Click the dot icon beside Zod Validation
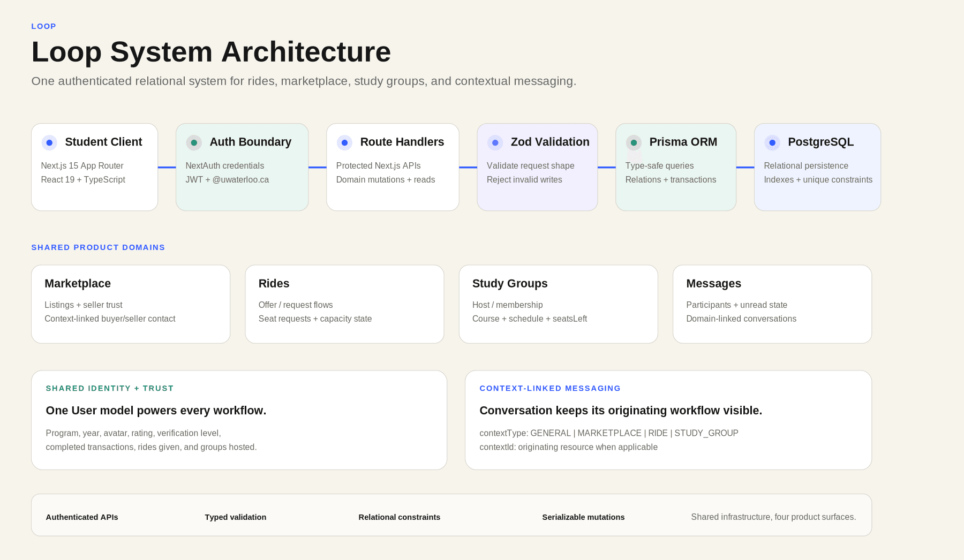The height and width of the screenshot is (560, 964). tap(495, 143)
